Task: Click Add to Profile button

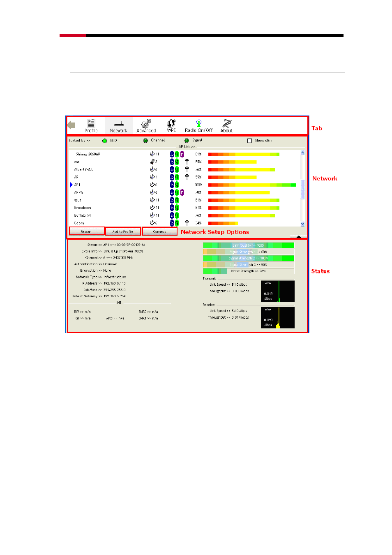Action: [123, 231]
